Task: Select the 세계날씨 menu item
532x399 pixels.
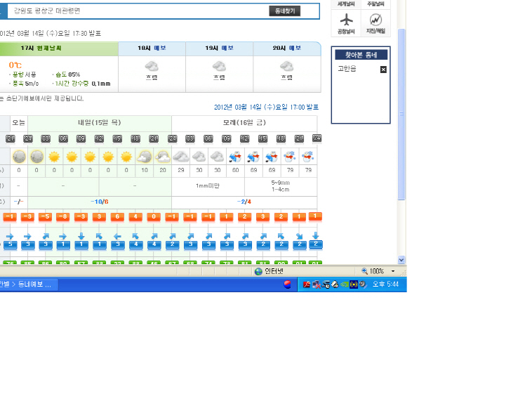Action: coord(346,4)
